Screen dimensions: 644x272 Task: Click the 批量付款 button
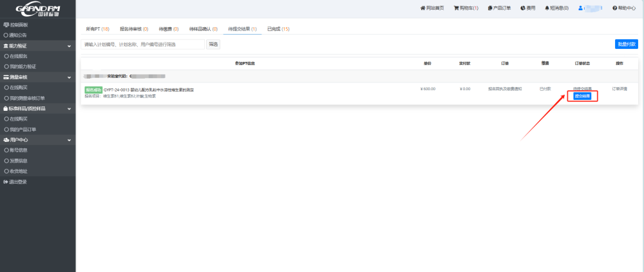626,44
